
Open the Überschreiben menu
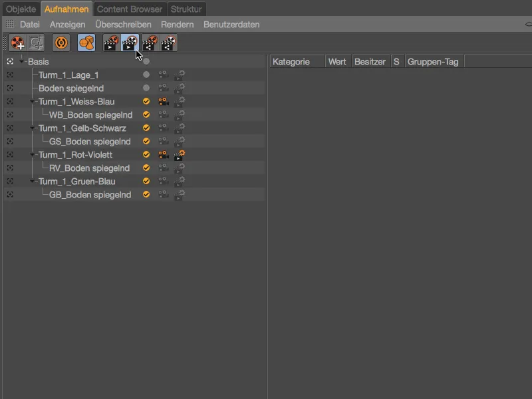[x=123, y=25]
